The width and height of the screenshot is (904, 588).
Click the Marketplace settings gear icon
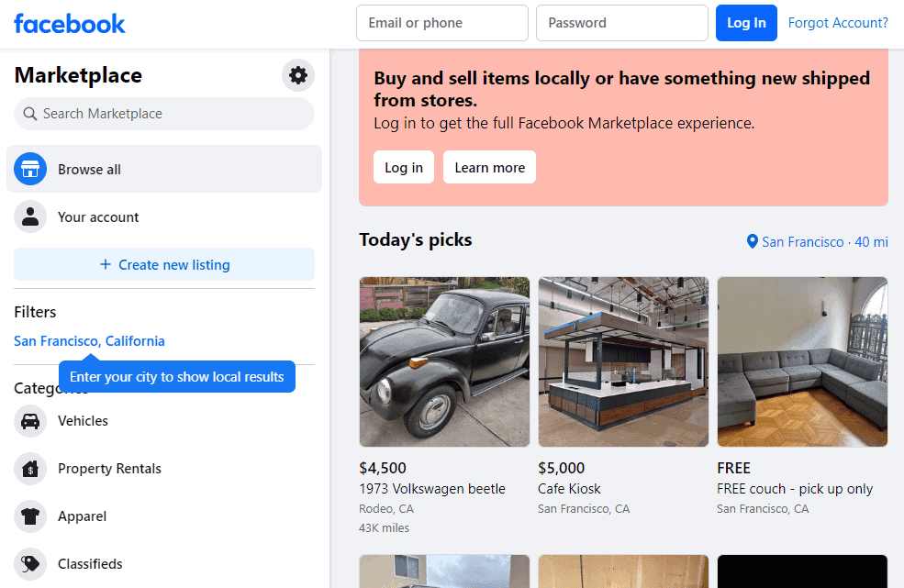(298, 75)
